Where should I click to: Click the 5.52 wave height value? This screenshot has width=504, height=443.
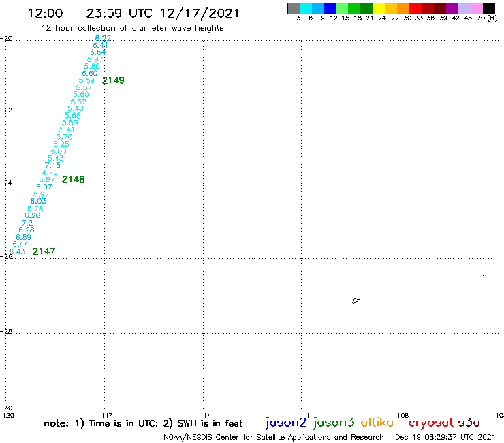(78, 102)
